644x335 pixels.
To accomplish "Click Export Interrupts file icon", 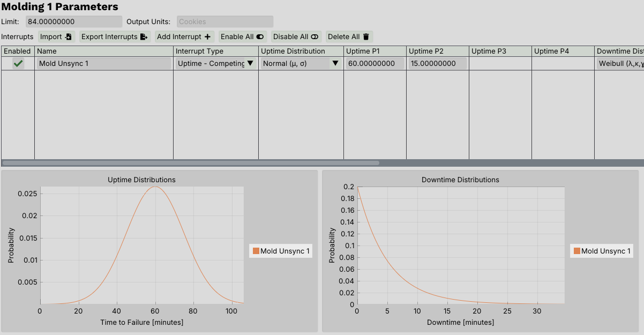I will (144, 37).
